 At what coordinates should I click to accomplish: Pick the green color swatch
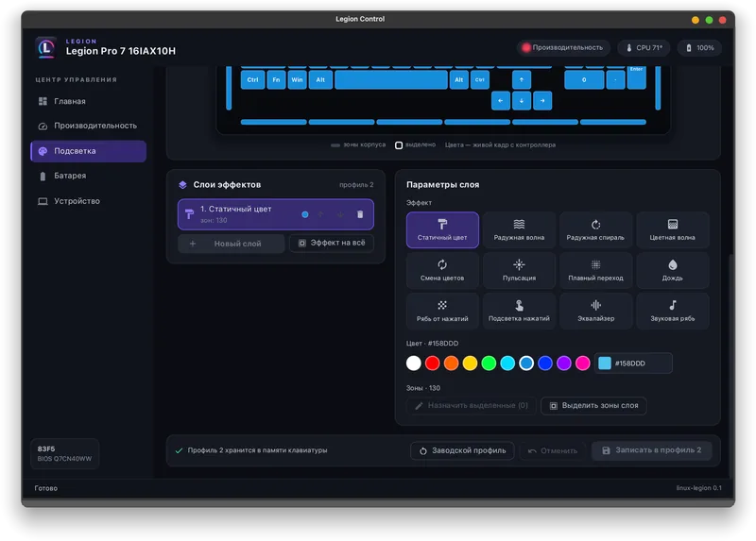489,363
